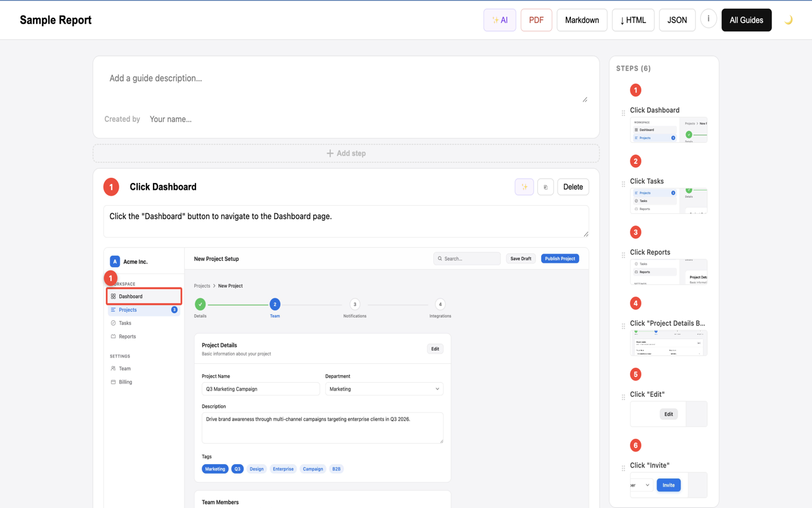This screenshot has height=508, width=812.
Task: Click the copy image icon on step 1
Action: (546, 187)
